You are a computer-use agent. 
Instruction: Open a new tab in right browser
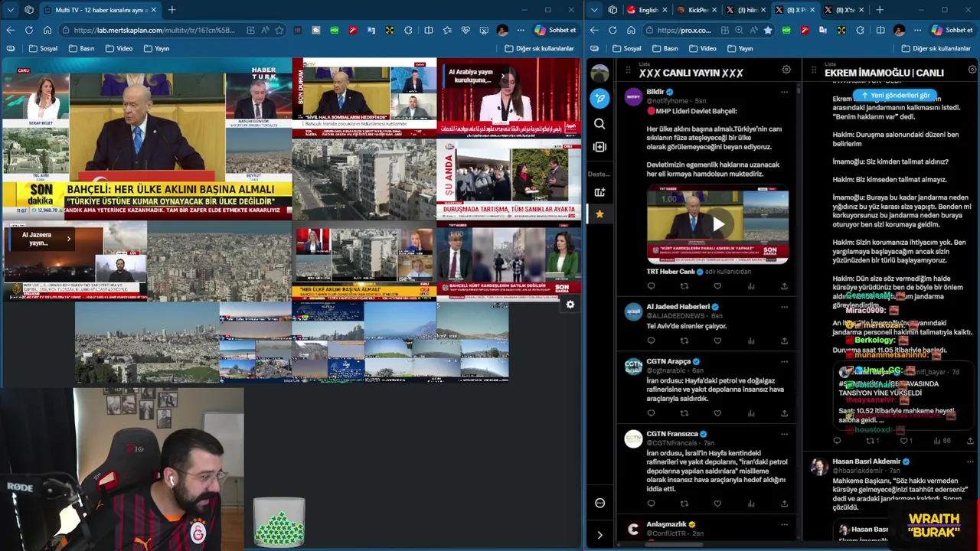879,10
